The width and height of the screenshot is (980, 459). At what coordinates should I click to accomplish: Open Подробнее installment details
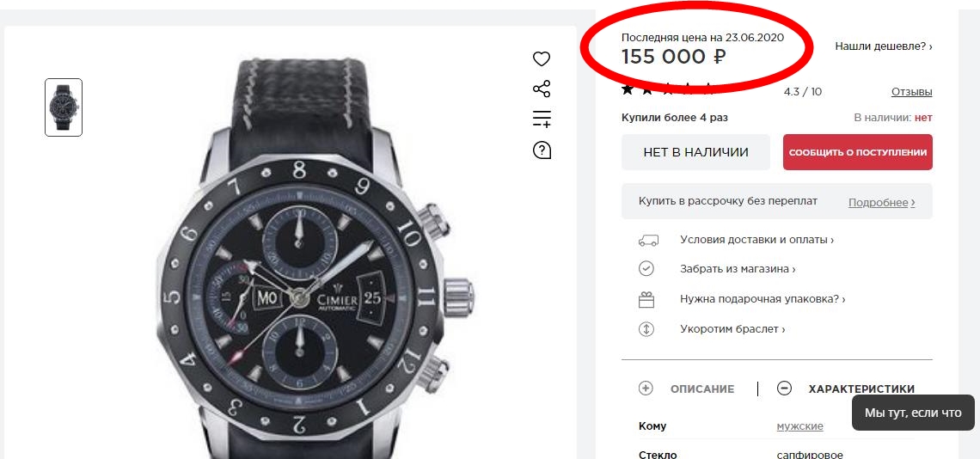[x=881, y=203]
